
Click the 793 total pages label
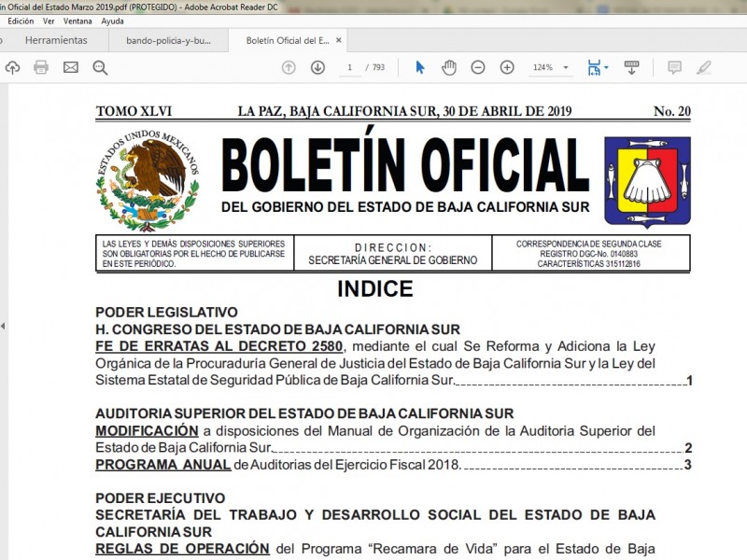click(378, 67)
